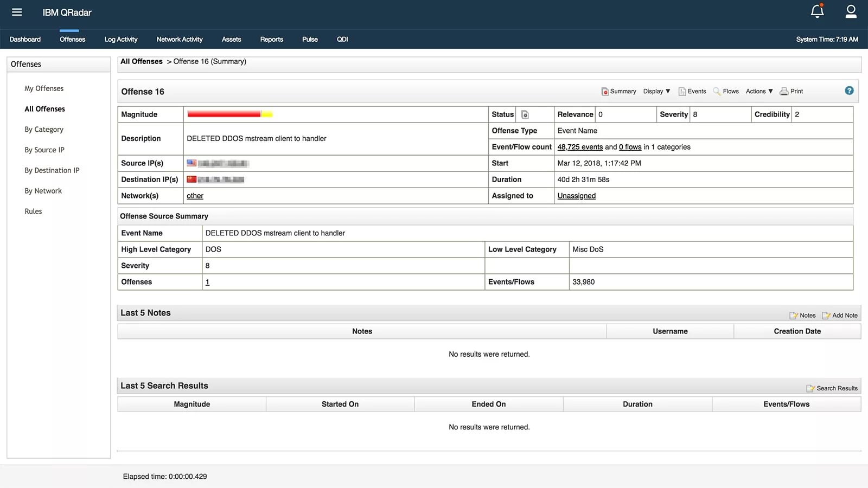Select By Source IP in sidebar

44,150
